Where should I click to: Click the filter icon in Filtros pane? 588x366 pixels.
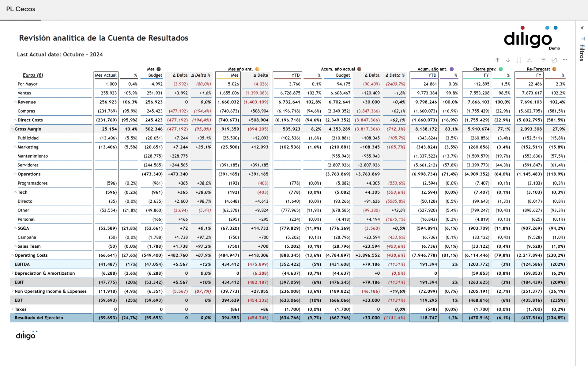click(x=583, y=39)
